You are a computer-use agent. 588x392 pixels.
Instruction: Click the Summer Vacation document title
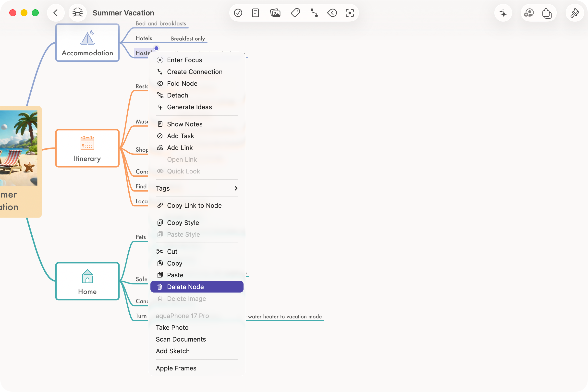pos(123,13)
